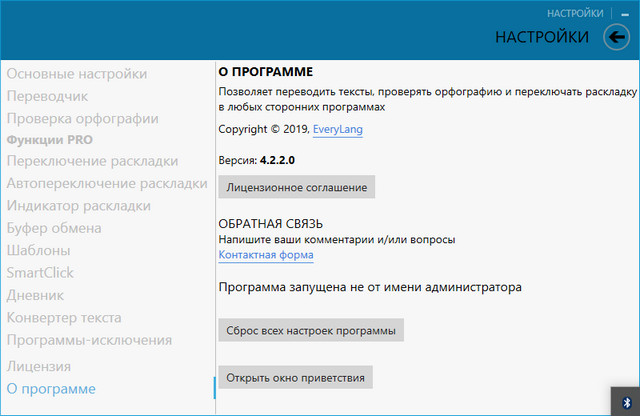Follow the Контактная форма link

(266, 255)
